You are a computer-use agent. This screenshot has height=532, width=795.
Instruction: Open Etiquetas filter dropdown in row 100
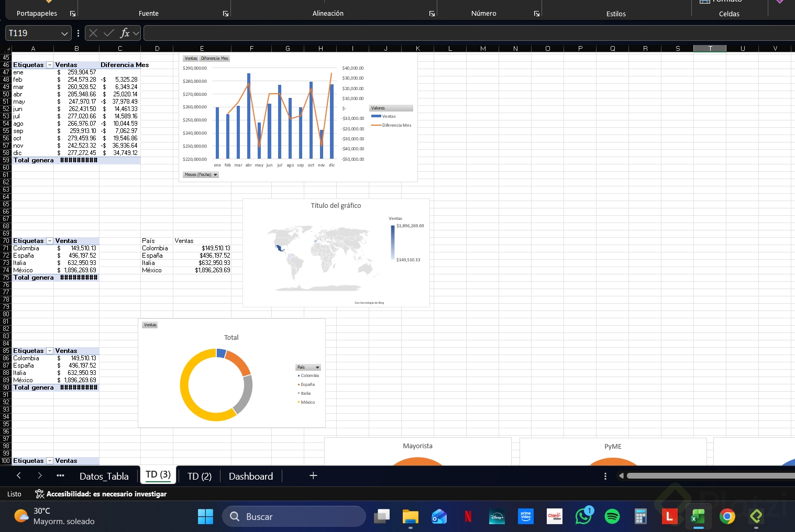pyautogui.click(x=50, y=461)
